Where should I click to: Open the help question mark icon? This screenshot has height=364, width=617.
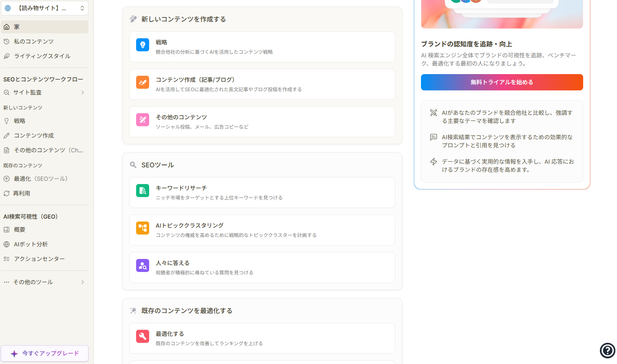pos(607,350)
